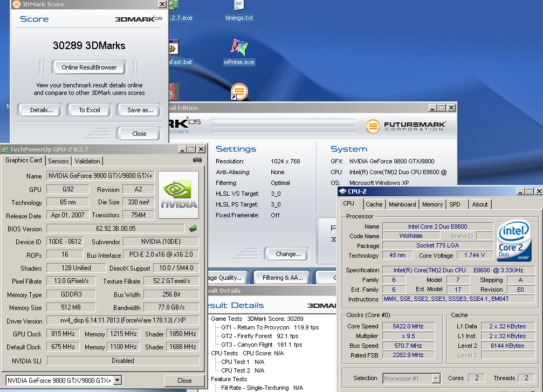Click the Texture Fillrate value 52.2 GTexel/s
The width and height of the screenshot is (543, 392).
tap(171, 281)
